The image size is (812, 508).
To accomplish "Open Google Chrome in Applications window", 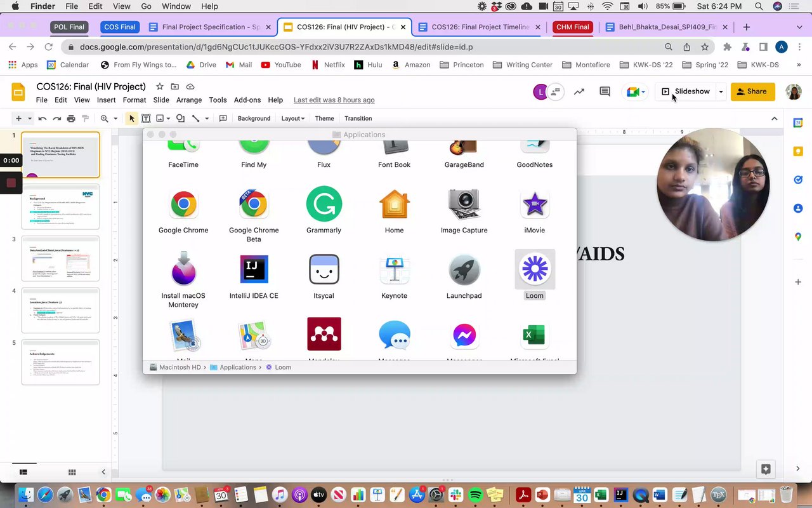I will [183, 204].
